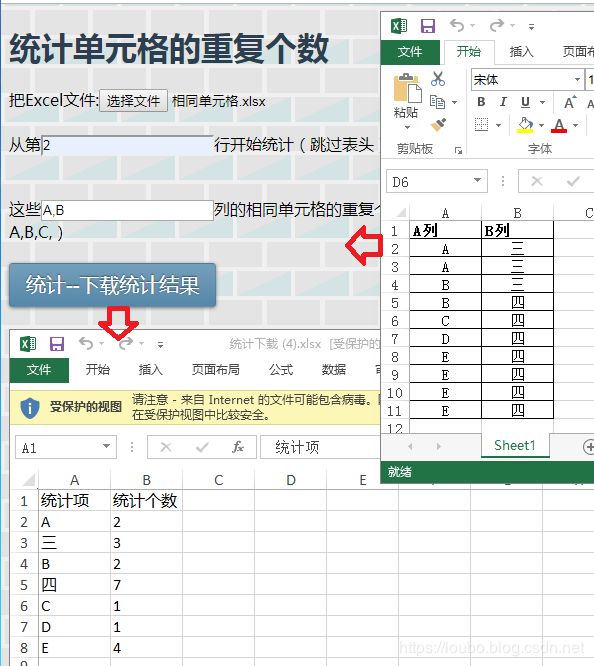594x666 pixels.
Task: Switch to the 公式 tab
Action: tap(281, 370)
